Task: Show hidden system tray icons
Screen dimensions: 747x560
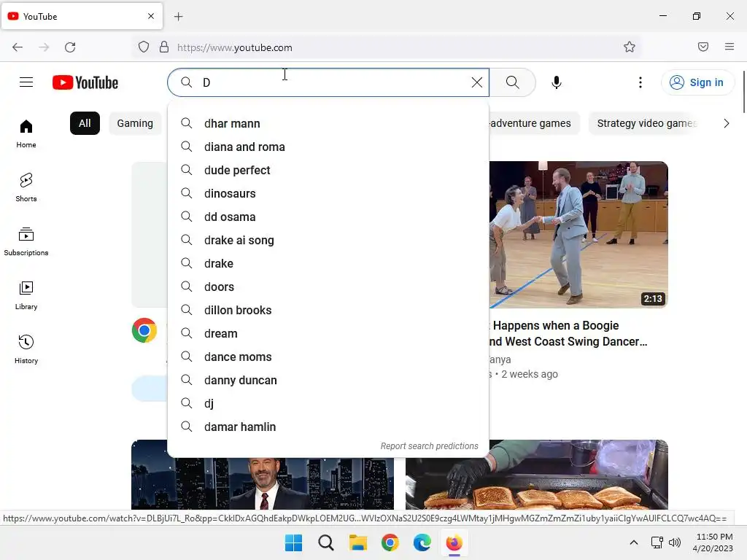Action: tap(634, 542)
